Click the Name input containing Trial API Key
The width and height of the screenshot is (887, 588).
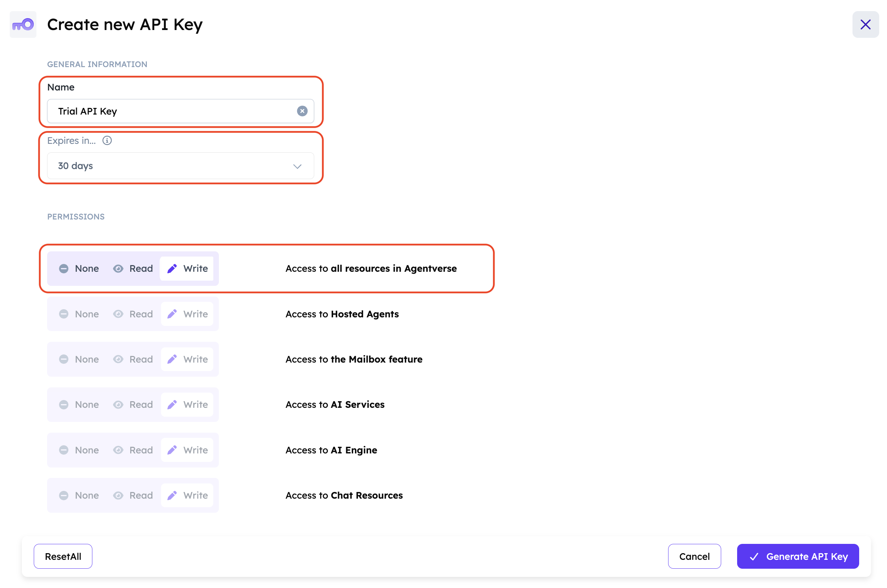(x=180, y=111)
